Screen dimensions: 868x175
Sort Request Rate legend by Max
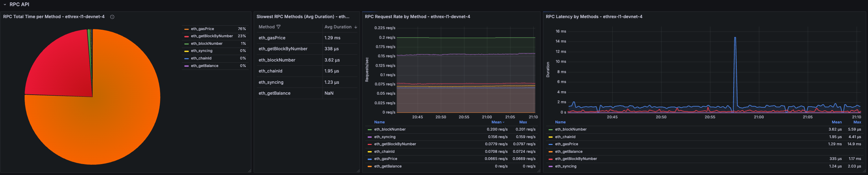click(x=523, y=122)
